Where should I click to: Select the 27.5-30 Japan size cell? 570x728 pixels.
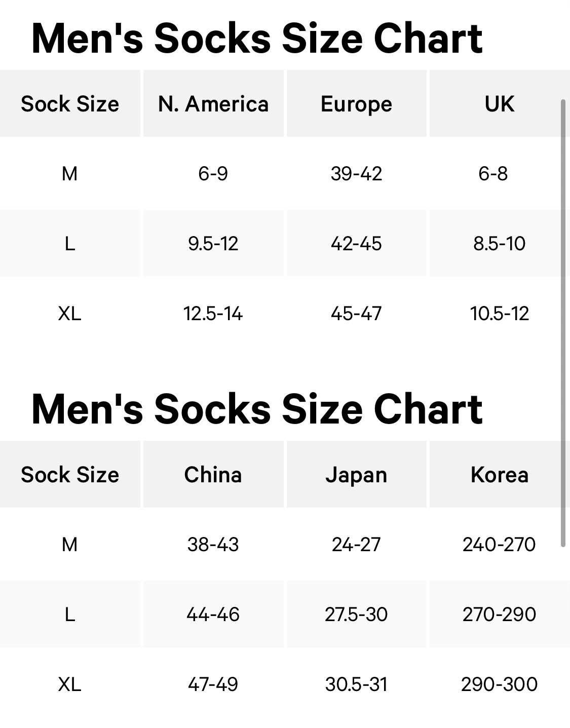pos(356,615)
